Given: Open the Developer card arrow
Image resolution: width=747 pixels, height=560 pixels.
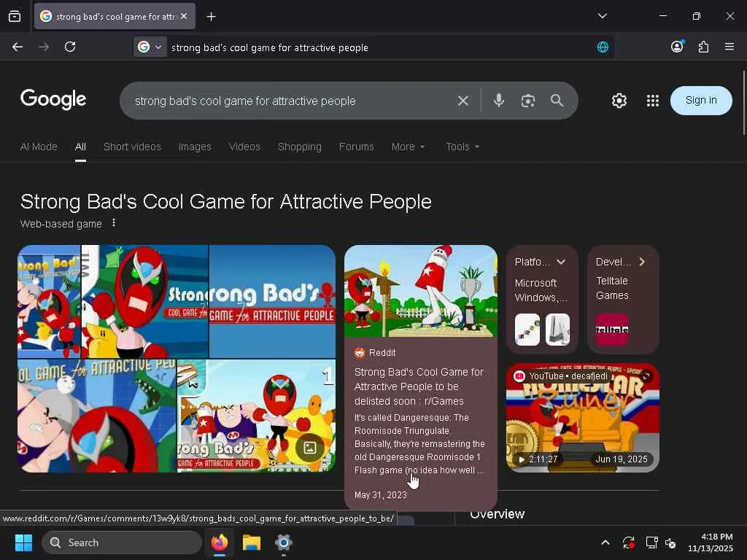Looking at the screenshot, I should 642,262.
